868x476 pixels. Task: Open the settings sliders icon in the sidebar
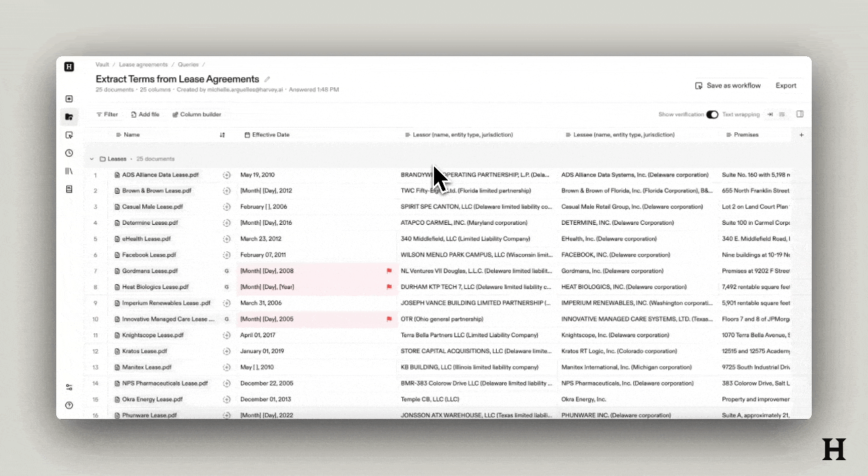pyautogui.click(x=69, y=387)
